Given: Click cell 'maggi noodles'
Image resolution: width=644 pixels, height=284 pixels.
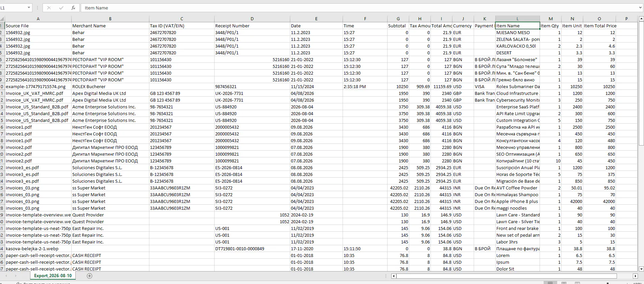Looking at the screenshot, I should (518, 208).
